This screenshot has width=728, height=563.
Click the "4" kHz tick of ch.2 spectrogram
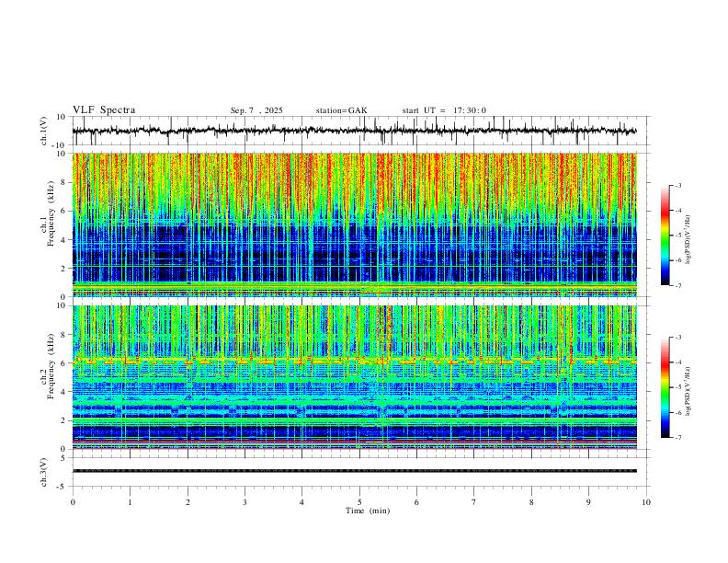click(63, 392)
